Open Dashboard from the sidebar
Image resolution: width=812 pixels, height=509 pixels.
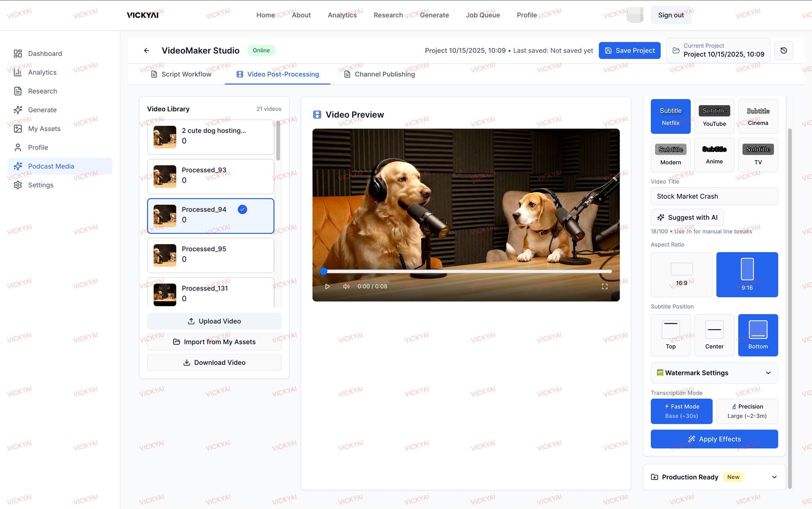tap(45, 54)
